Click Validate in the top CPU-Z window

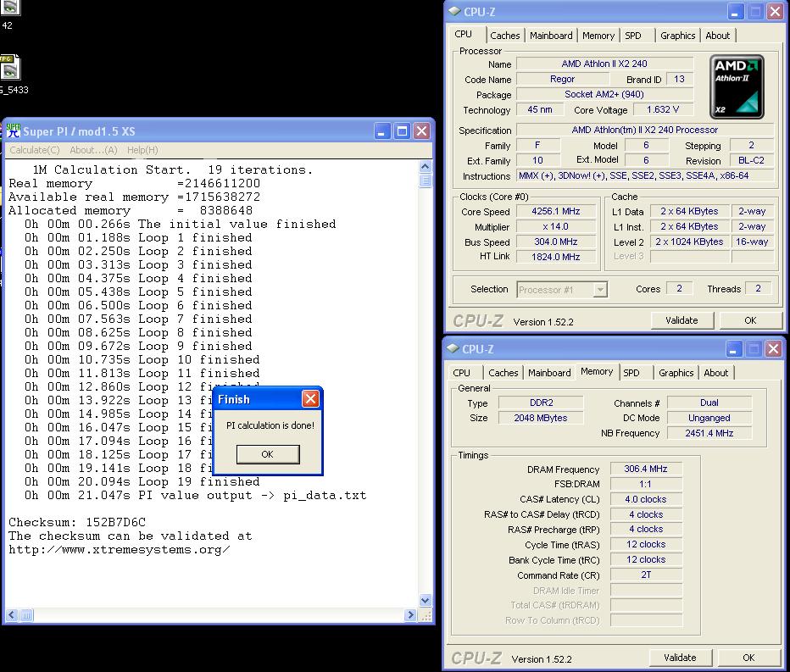[681, 320]
